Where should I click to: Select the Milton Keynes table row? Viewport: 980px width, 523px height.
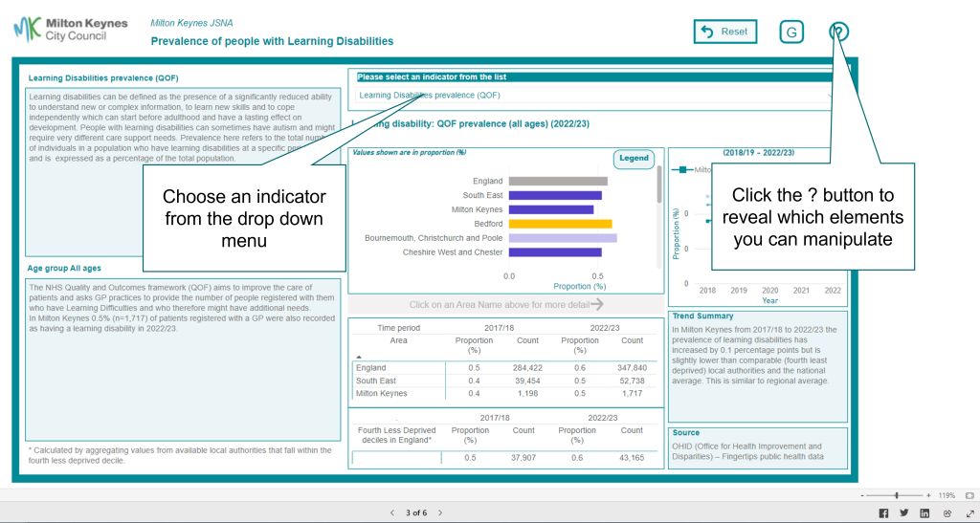click(505, 393)
